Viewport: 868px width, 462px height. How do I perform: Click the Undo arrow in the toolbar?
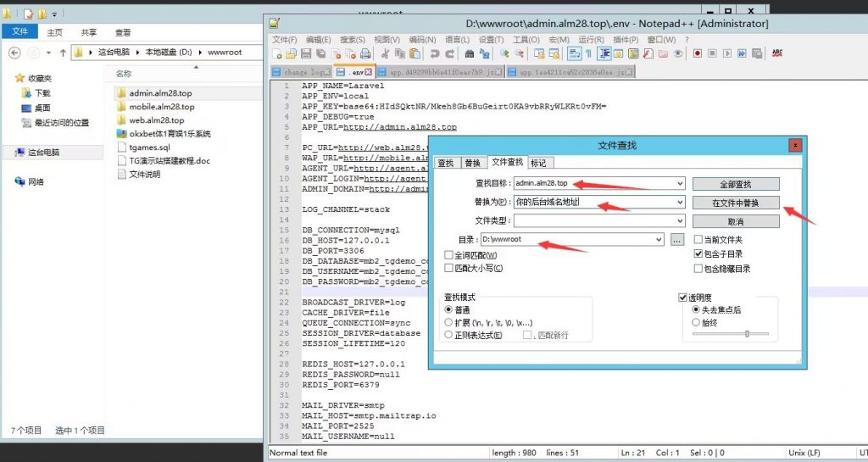[x=433, y=53]
